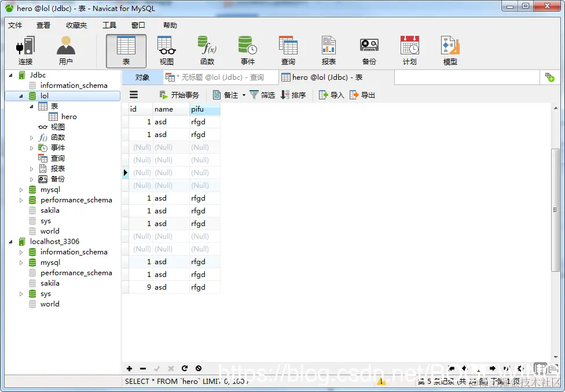Image resolution: width=565 pixels, height=392 pixels.
Task: Collapse the lol database node
Action: pos(21,96)
